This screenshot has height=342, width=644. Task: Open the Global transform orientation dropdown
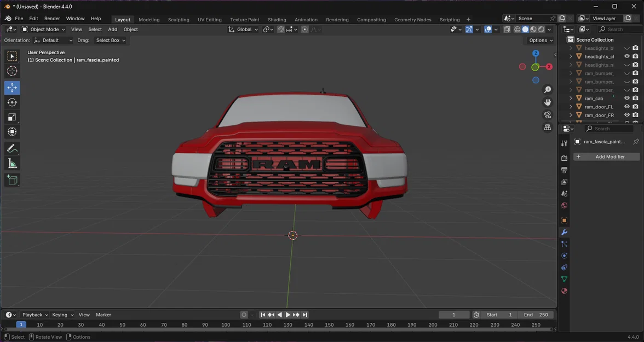pos(243,30)
